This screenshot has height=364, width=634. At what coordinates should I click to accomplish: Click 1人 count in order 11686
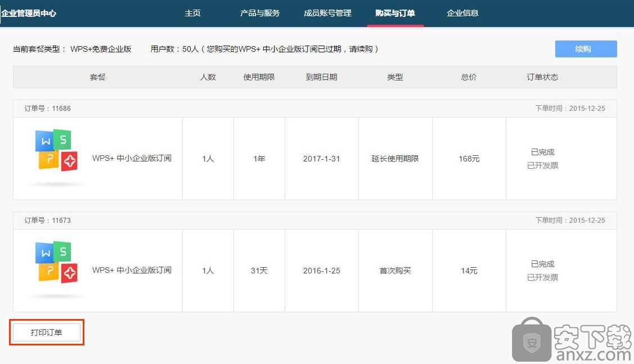(208, 159)
